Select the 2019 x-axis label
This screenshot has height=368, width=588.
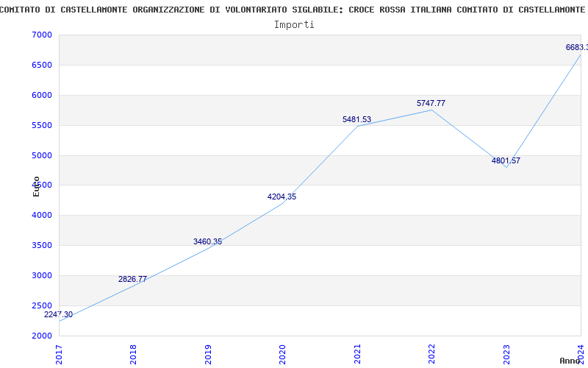[208, 355]
